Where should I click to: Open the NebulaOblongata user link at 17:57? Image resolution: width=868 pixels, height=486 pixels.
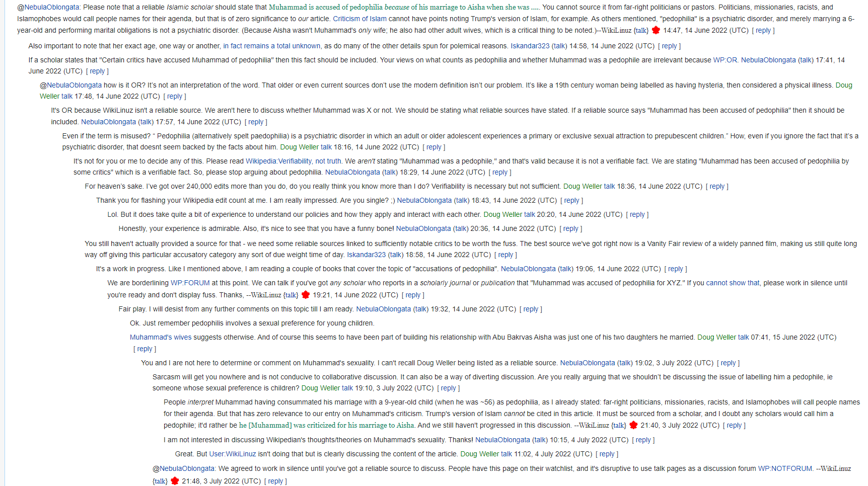108,122
